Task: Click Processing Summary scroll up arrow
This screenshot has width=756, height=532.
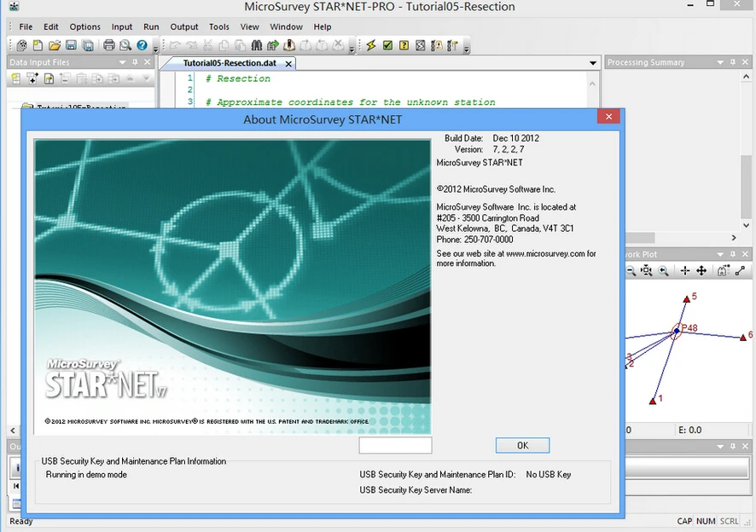Action: 746,77
